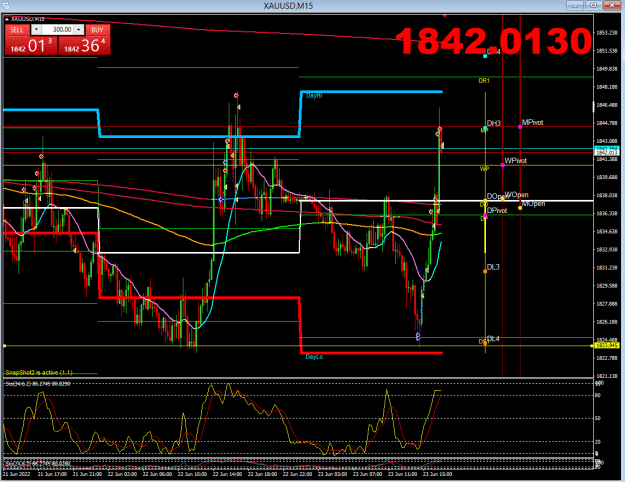Minimize the XAUUSD,M15 chart window

[x=575, y=5]
